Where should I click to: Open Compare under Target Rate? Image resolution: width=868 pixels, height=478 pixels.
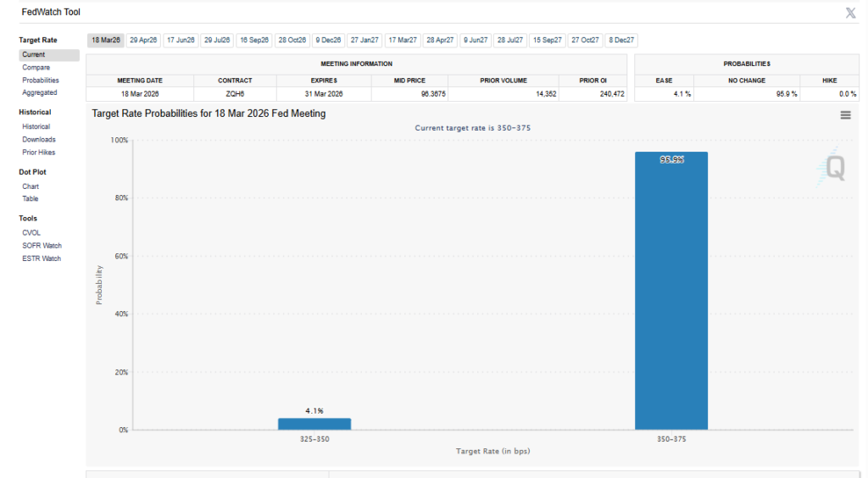pyautogui.click(x=36, y=68)
